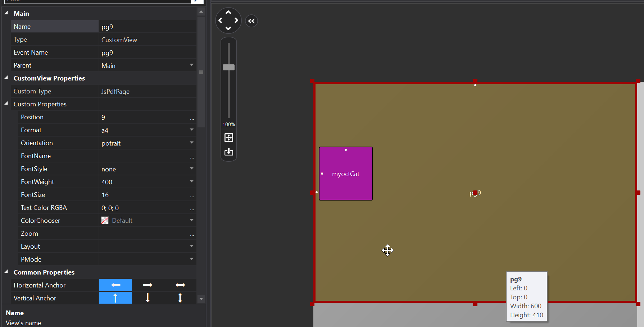Select the Vertical Anchor property label
Viewport: 644px width, 327px height.
click(35, 298)
